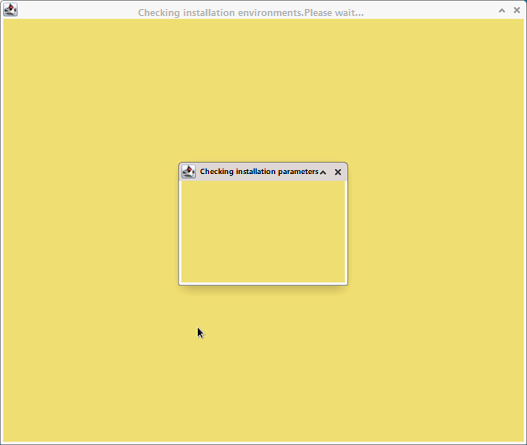Image resolution: width=527 pixels, height=445 pixels.
Task: Exit the installer using the main window's X button
Action: pos(517,10)
